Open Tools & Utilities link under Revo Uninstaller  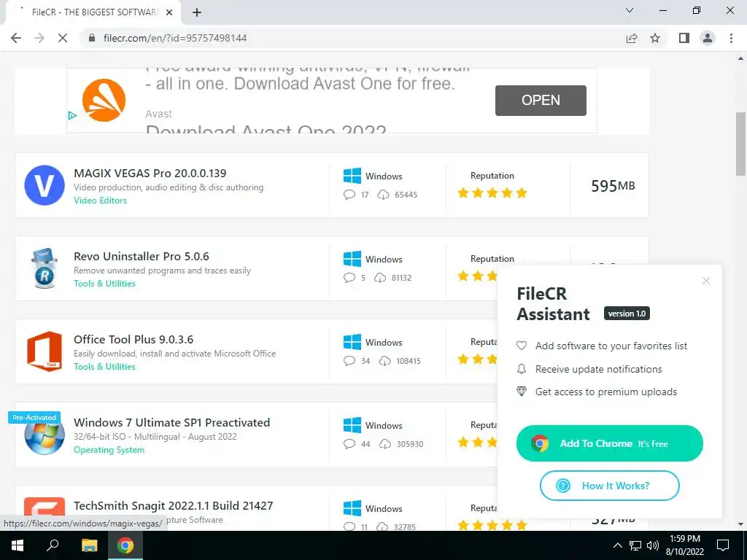(104, 284)
